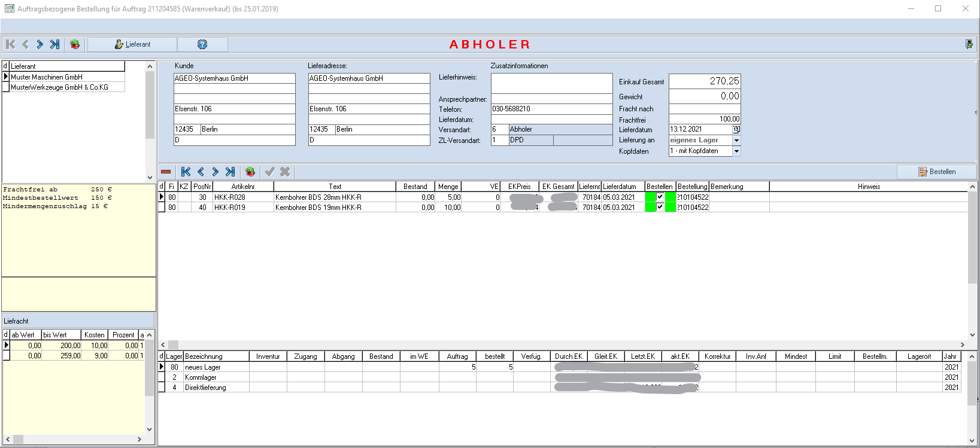Open the 'Lieferung an' eigenes Lager dropdown

[736, 140]
